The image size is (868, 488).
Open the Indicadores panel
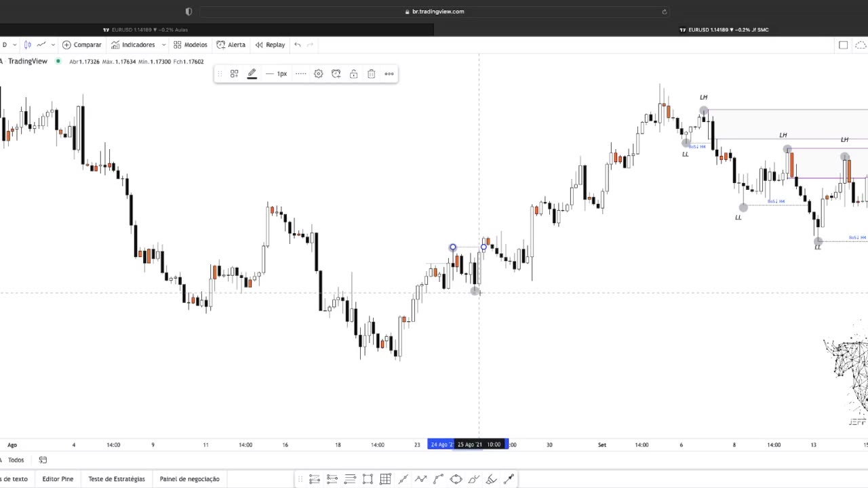(x=133, y=45)
